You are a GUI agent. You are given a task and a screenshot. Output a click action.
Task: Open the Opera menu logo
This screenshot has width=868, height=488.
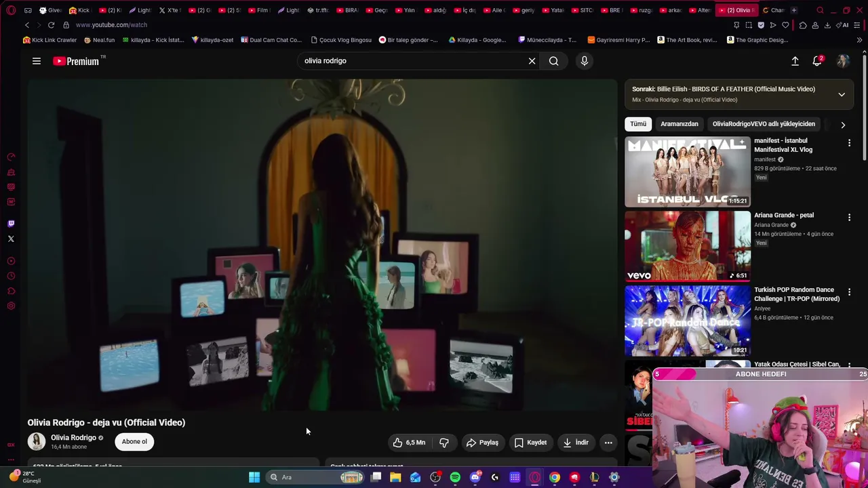coord(11,10)
